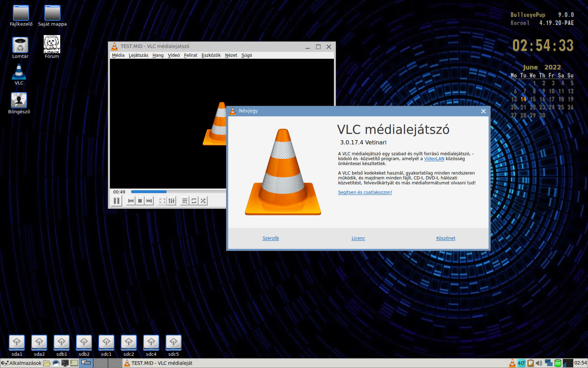Open the terminal monitor icon in taskbar
The image size is (588, 368).
tap(65, 363)
